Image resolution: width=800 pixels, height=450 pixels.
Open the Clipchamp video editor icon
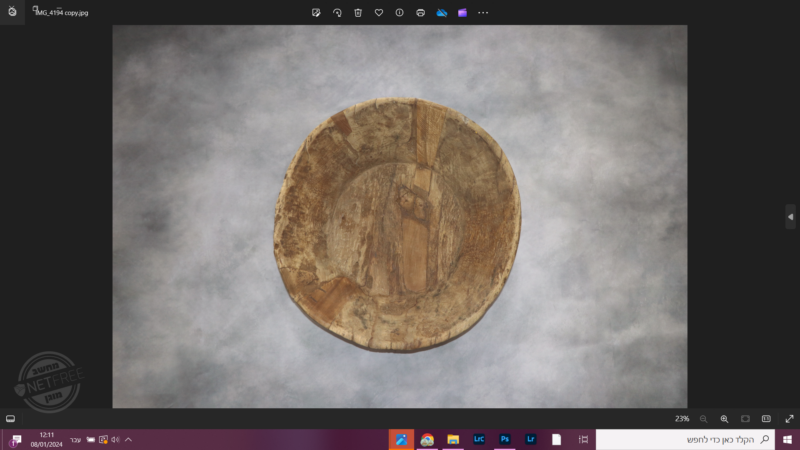462,13
